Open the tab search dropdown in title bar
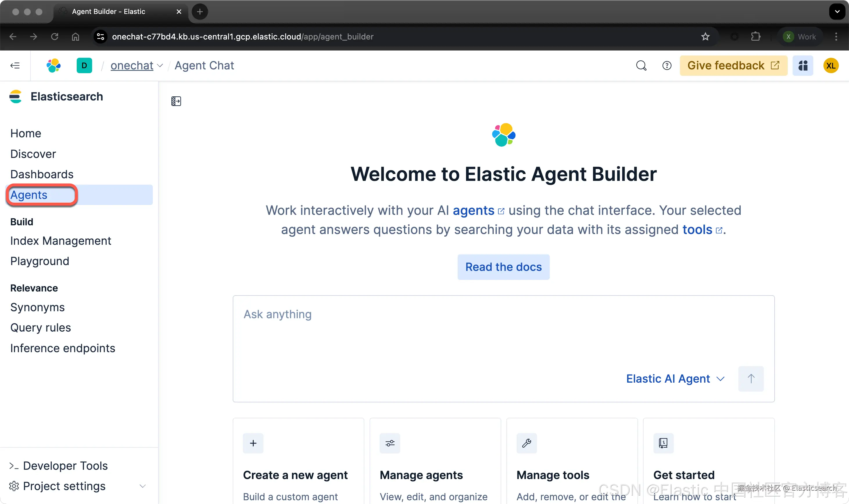849x504 pixels. (837, 12)
